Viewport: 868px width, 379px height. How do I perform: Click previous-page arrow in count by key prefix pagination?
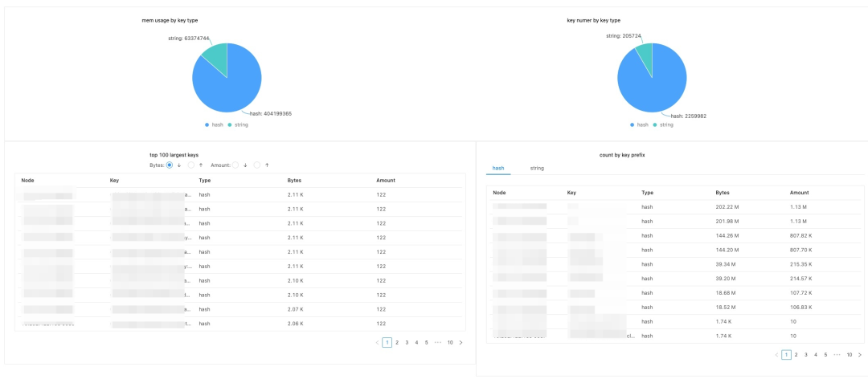coord(776,354)
